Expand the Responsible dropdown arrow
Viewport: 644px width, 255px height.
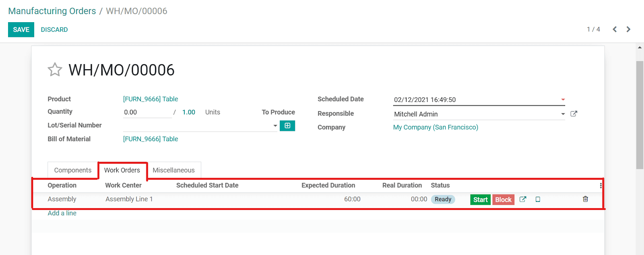tap(563, 114)
